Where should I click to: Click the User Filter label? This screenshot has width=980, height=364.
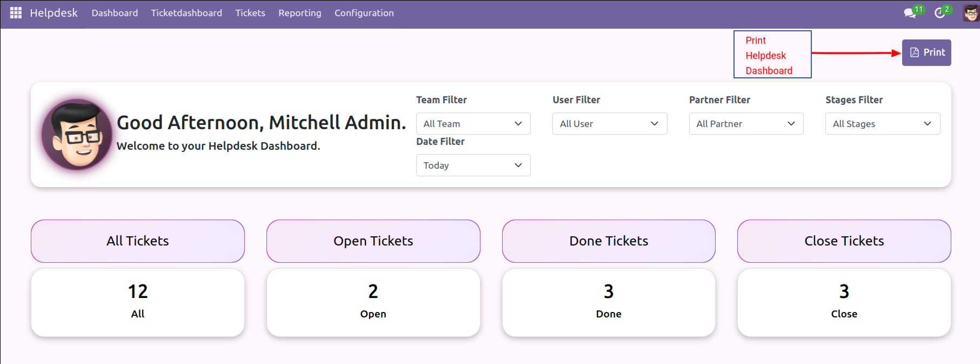point(576,100)
